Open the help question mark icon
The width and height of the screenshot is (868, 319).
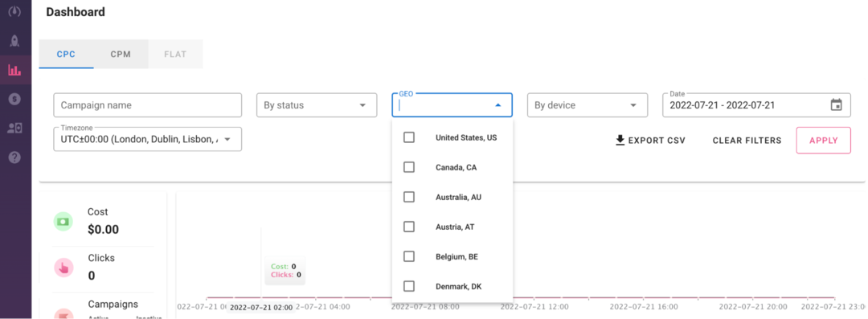coord(15,157)
